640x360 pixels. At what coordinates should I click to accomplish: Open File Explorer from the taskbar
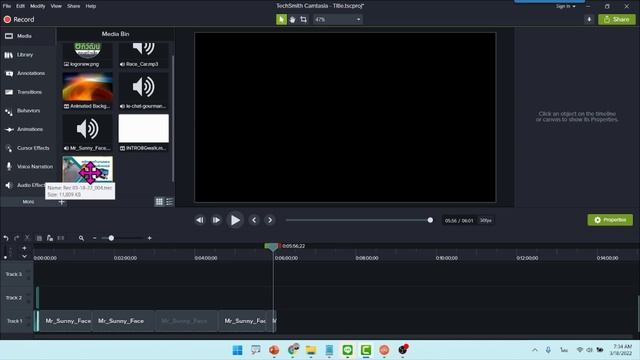click(311, 350)
